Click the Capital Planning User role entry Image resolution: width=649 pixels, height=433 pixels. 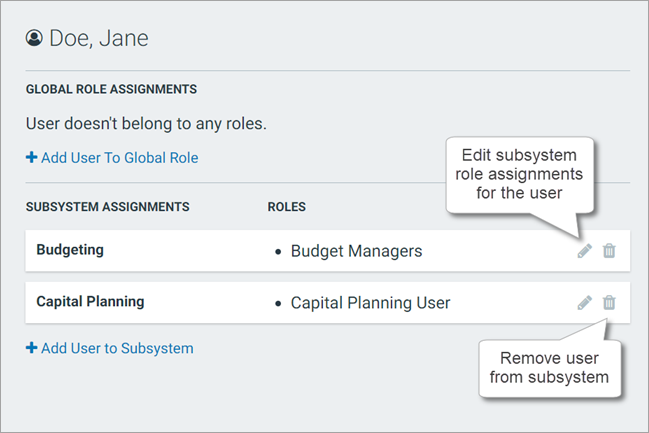pos(370,302)
